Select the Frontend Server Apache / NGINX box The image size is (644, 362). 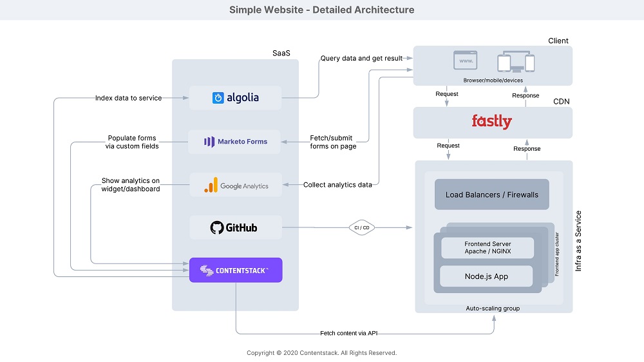click(x=488, y=248)
